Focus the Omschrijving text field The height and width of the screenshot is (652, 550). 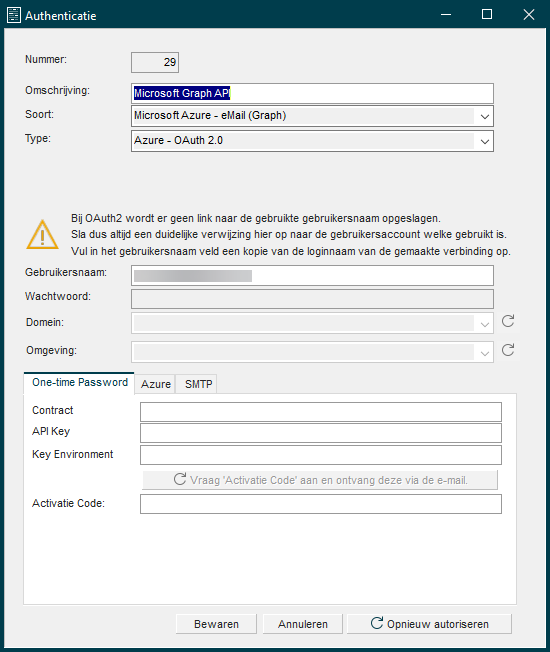click(312, 93)
